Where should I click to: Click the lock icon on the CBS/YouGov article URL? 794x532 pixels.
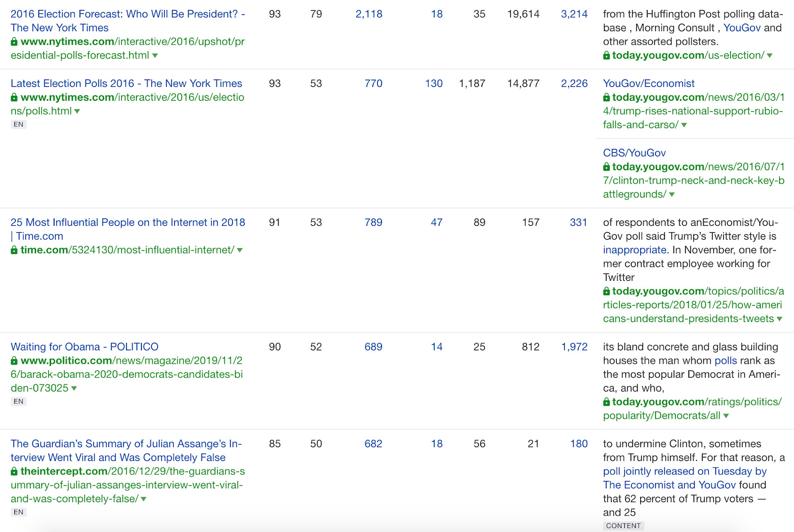point(606,167)
